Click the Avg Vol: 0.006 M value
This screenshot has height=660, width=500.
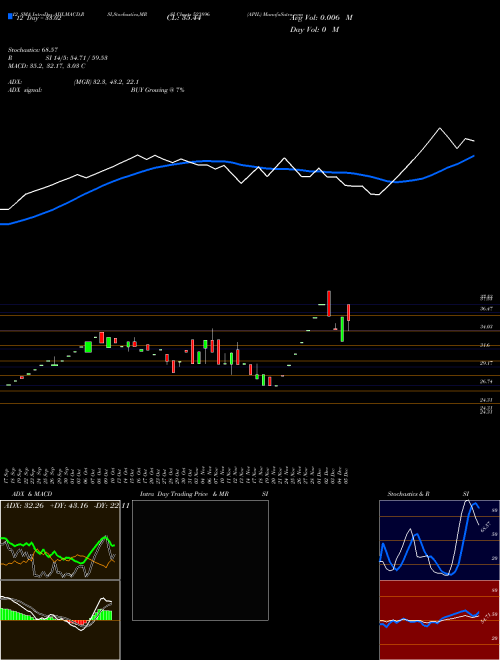click(321, 18)
